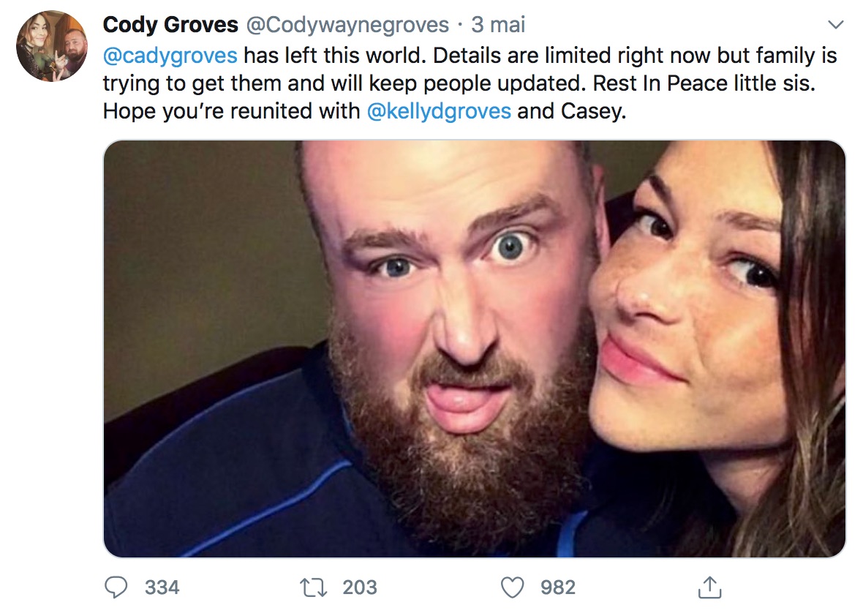Retweet using the arrows icon
This screenshot has width=863, height=616.
coord(314,587)
